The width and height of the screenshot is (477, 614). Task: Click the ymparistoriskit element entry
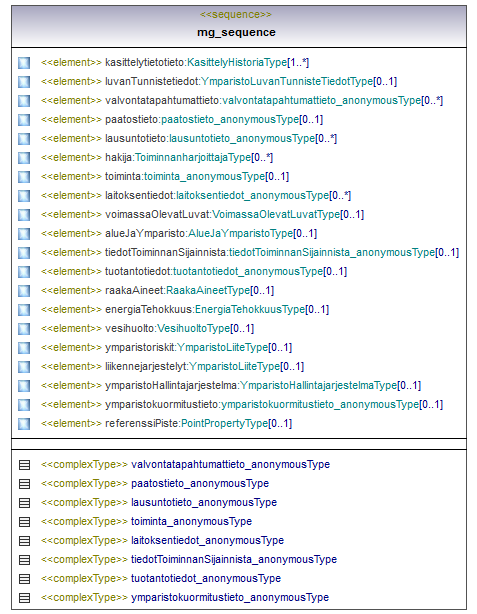point(166,347)
